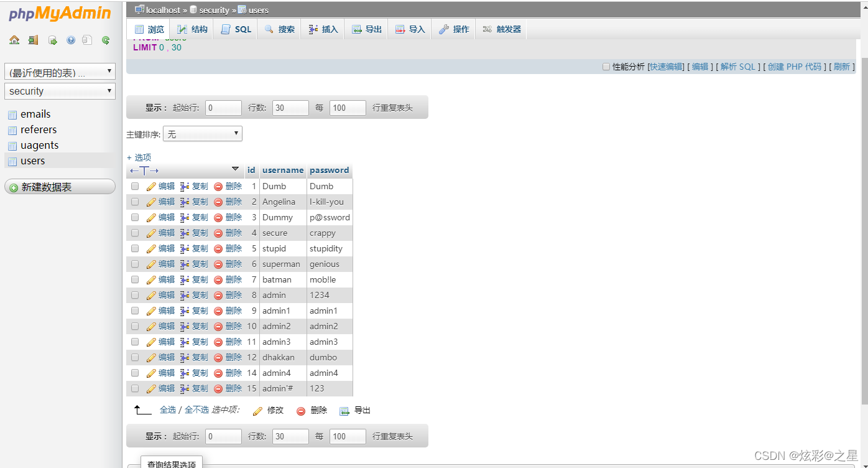The height and width of the screenshot is (468, 868).
Task: Click the full texts arrows toggle icon
Action: [144, 170]
